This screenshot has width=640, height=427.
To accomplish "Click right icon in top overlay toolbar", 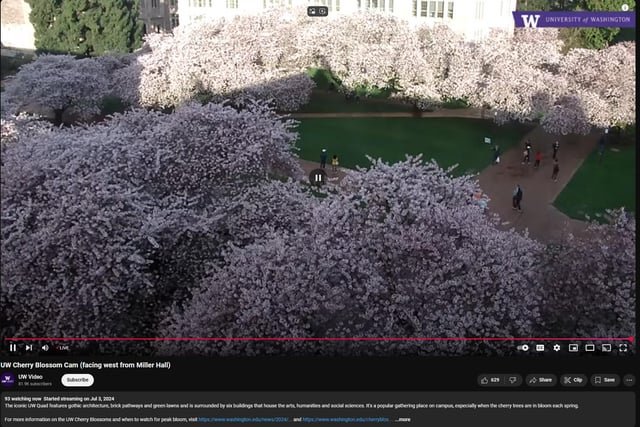I will [x=322, y=11].
